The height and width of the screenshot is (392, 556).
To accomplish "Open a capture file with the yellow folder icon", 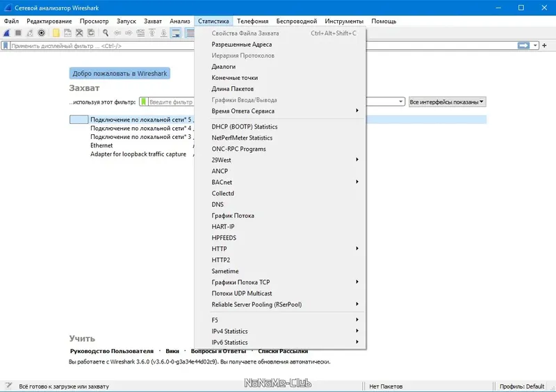I will (56, 33).
